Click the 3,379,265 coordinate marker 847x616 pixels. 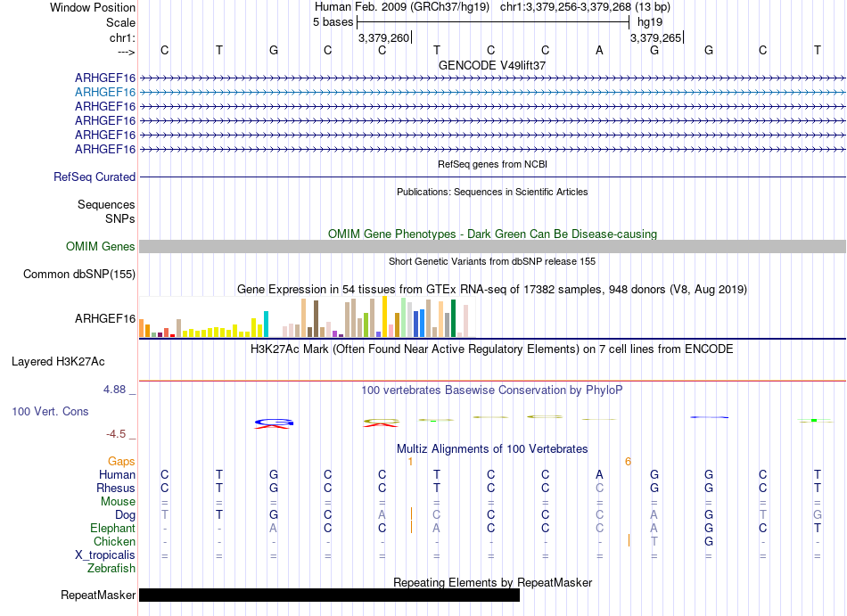pyautogui.click(x=656, y=37)
